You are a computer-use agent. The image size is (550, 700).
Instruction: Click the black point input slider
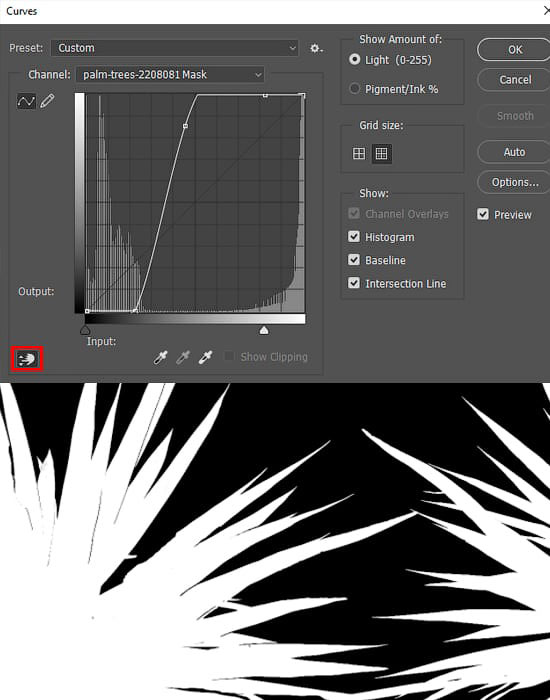pos(85,330)
